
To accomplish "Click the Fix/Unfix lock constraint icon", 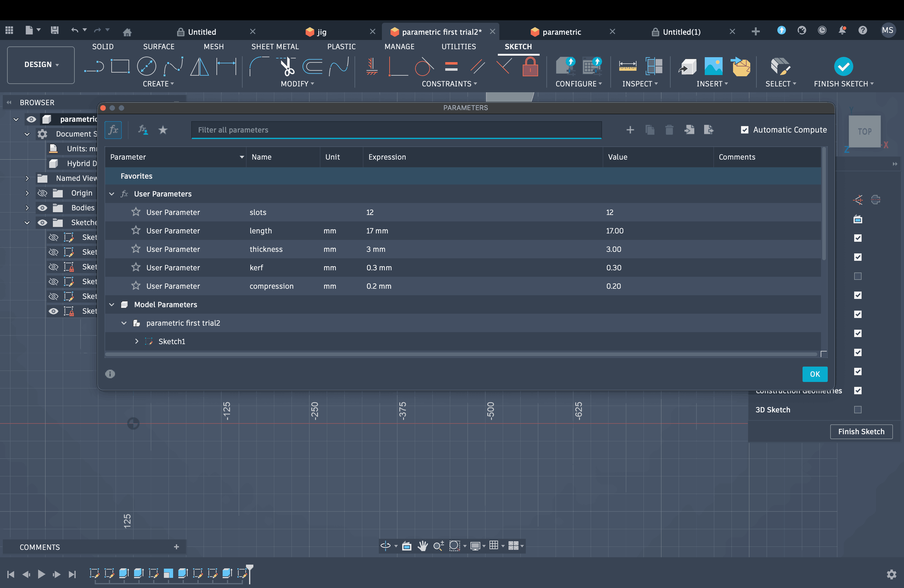I will pos(530,66).
